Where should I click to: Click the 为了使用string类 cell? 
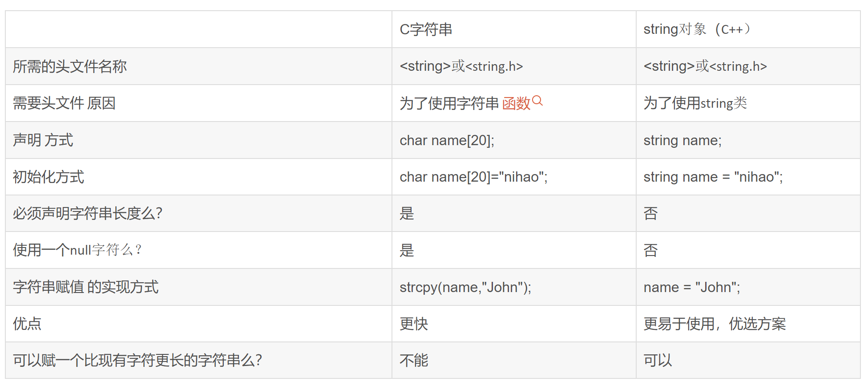(695, 103)
